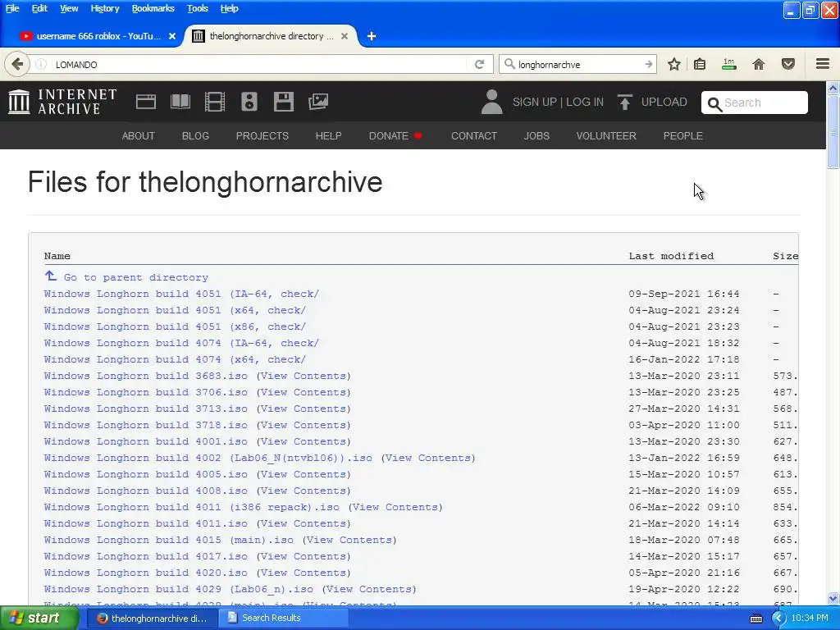Image resolution: width=840 pixels, height=630 pixels.
Task: Close the thelonghornarchive directory tab
Action: [x=345, y=36]
